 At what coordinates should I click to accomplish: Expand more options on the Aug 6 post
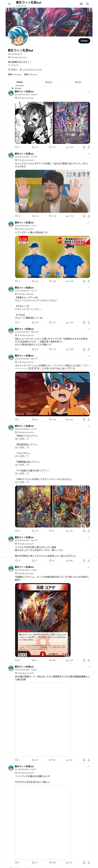[x=89, y=567]
